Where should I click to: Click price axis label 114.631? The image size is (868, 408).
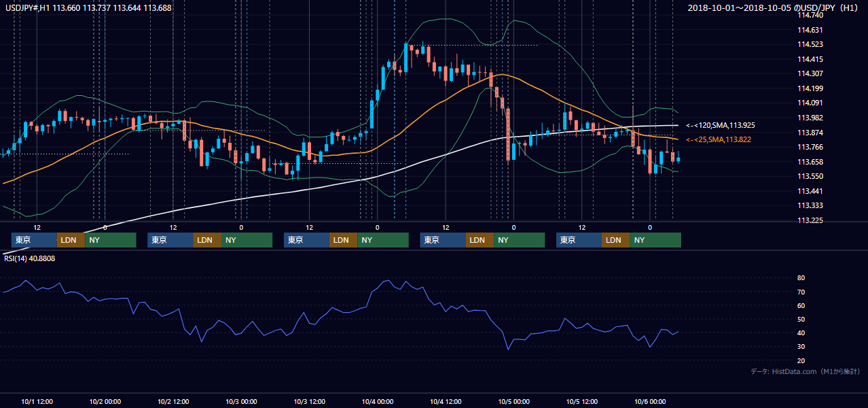[810, 30]
